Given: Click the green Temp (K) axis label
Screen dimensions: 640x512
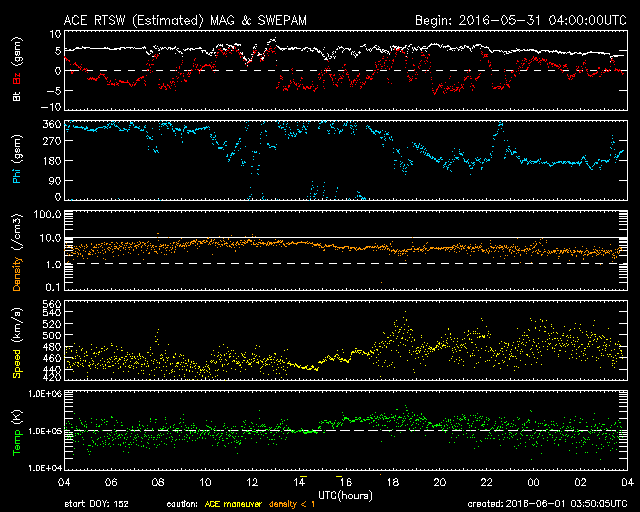Looking at the screenshot, I should [16, 430].
